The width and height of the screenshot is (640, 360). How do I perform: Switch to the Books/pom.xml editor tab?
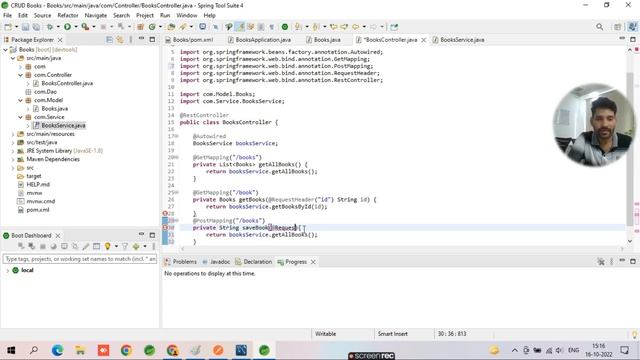pos(193,40)
